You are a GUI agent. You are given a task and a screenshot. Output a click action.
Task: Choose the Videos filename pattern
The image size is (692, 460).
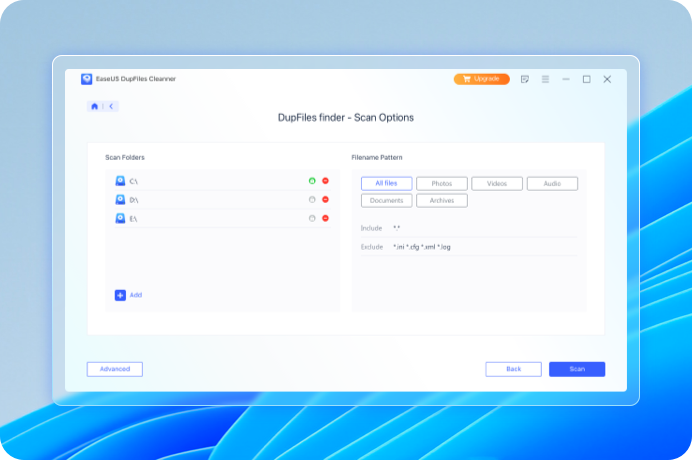497,184
